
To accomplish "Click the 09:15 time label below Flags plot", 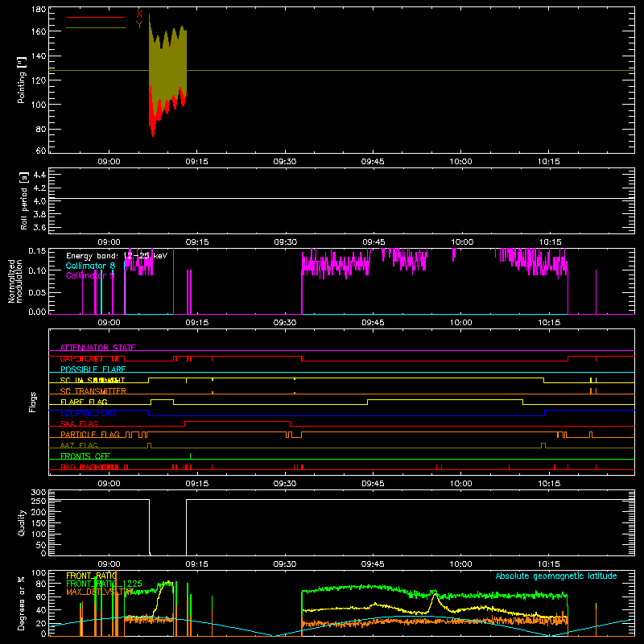I will click(x=197, y=484).
